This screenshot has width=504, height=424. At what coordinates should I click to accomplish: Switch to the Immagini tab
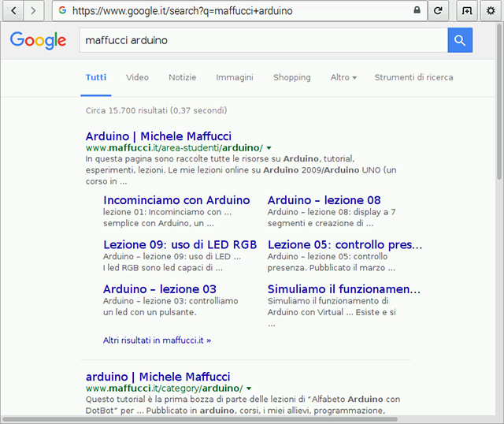pyautogui.click(x=235, y=77)
